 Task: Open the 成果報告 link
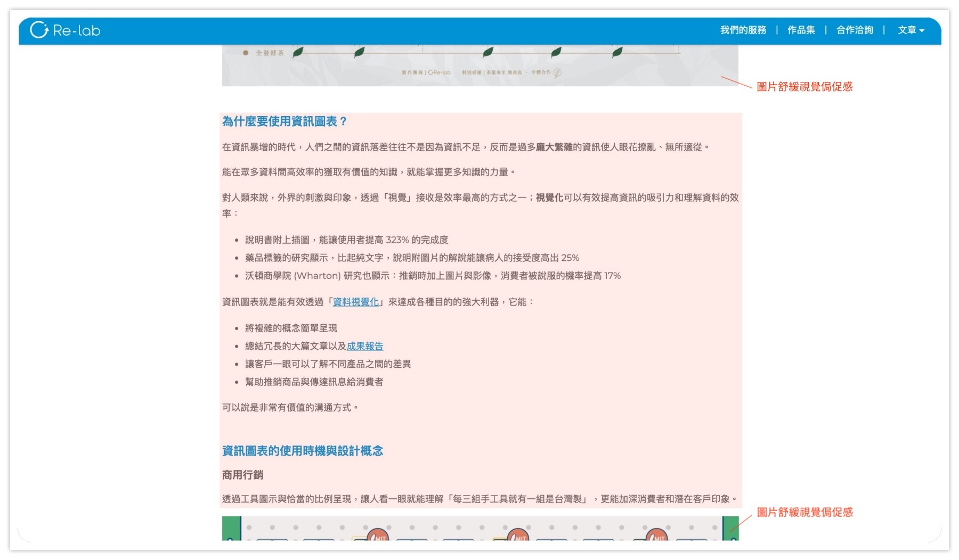365,346
